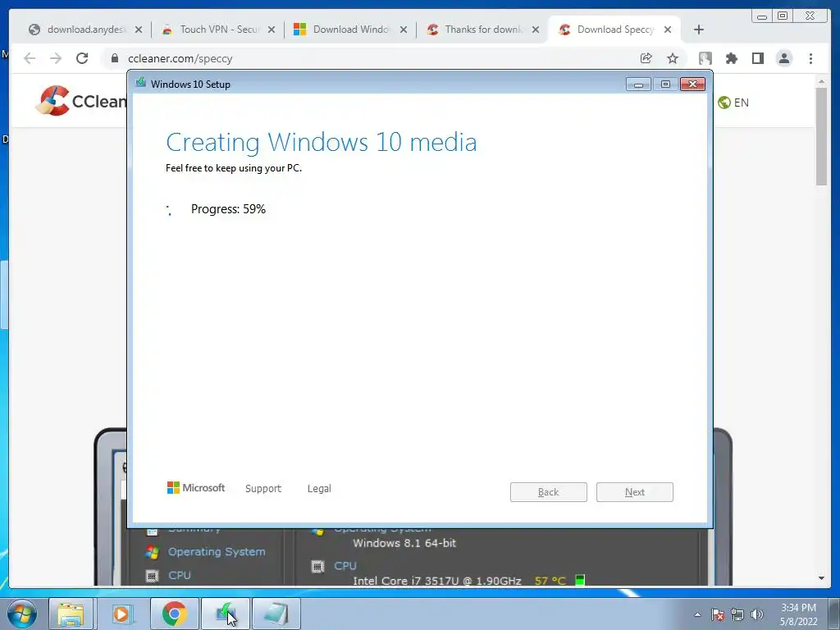Open the Legal link in setup
Image resolution: width=840 pixels, height=630 pixels.
pyautogui.click(x=319, y=489)
